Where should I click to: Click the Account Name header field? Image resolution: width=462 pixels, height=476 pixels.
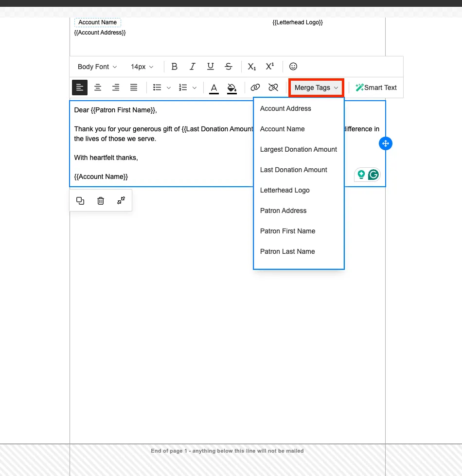tap(97, 22)
